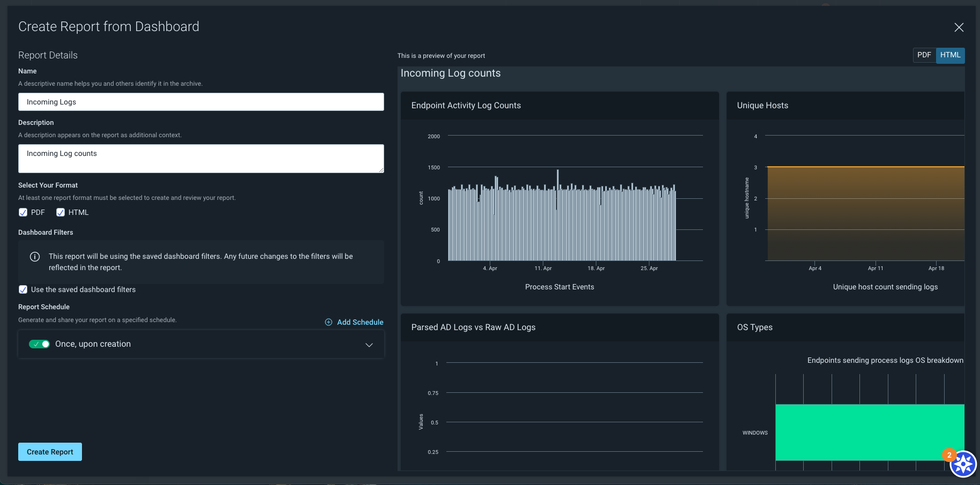Viewport: 980px width, 485px height.
Task: Expand the Once, upon creation schedule chevron
Action: [369, 345]
